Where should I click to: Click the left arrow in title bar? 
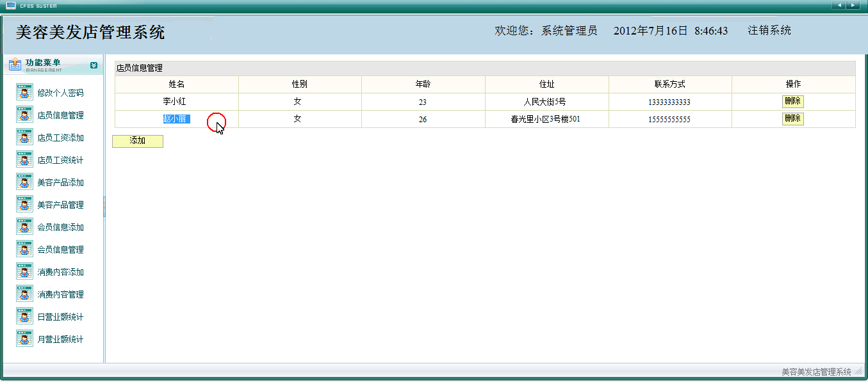pos(839,5)
